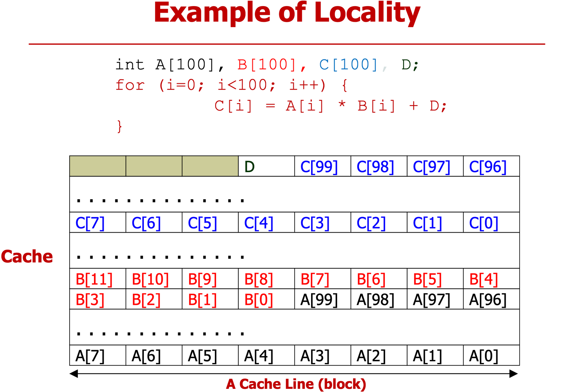Click the Example of Locality title
Image resolution: width=575 pixels, height=392 pixels.
click(x=287, y=13)
